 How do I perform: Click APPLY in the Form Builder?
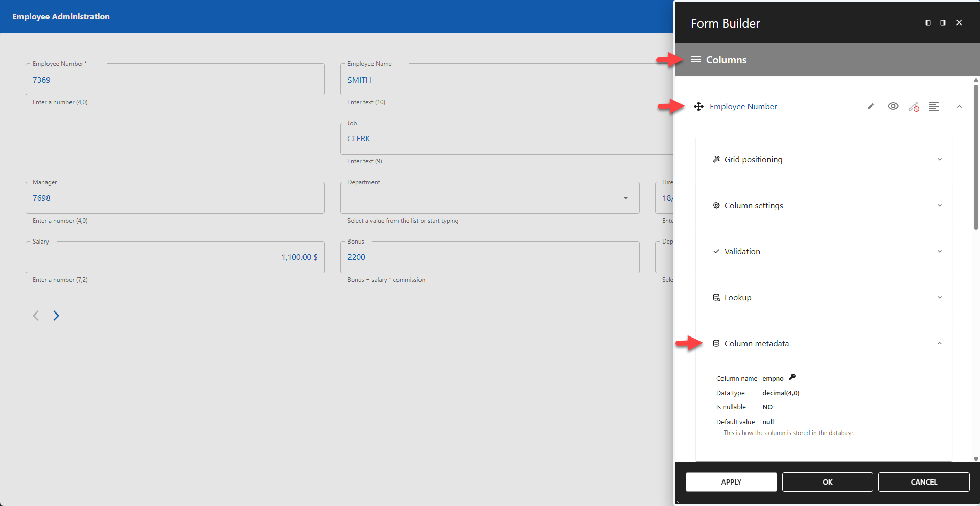(x=731, y=481)
